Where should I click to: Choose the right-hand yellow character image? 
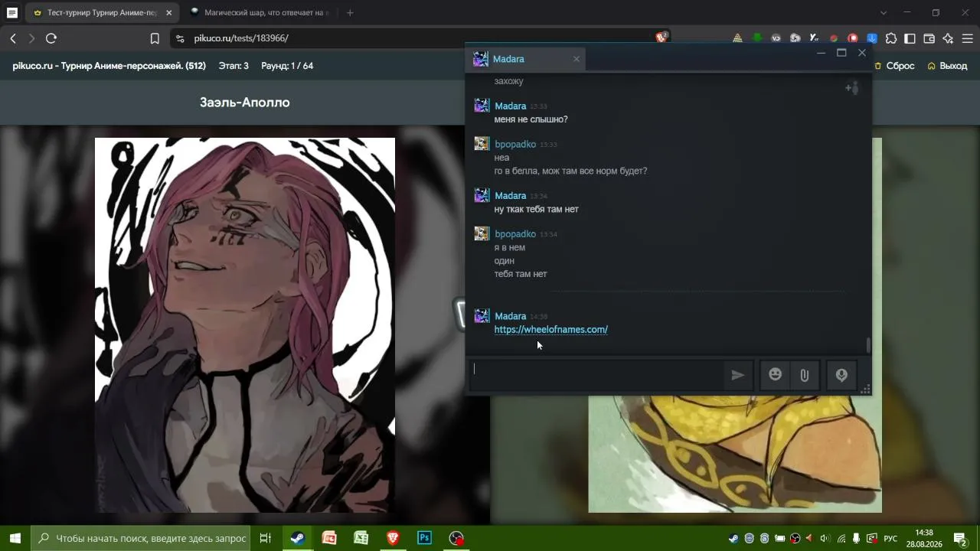click(x=735, y=455)
